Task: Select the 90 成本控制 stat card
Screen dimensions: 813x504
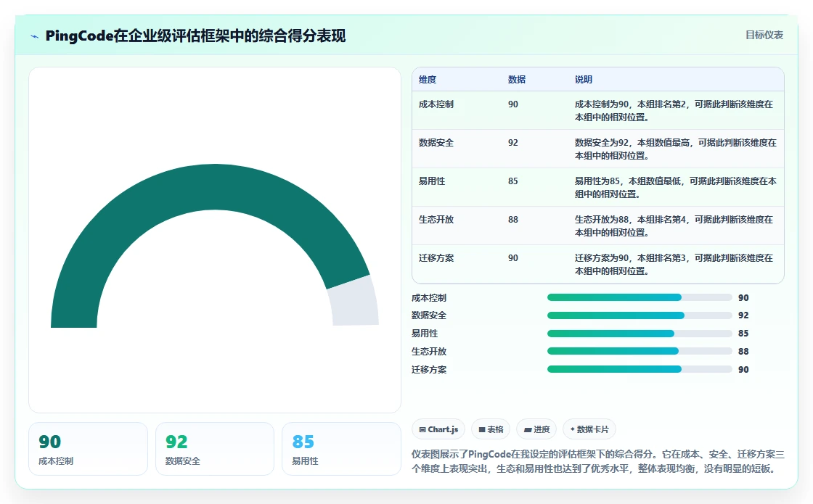Action: pyautogui.click(x=88, y=449)
